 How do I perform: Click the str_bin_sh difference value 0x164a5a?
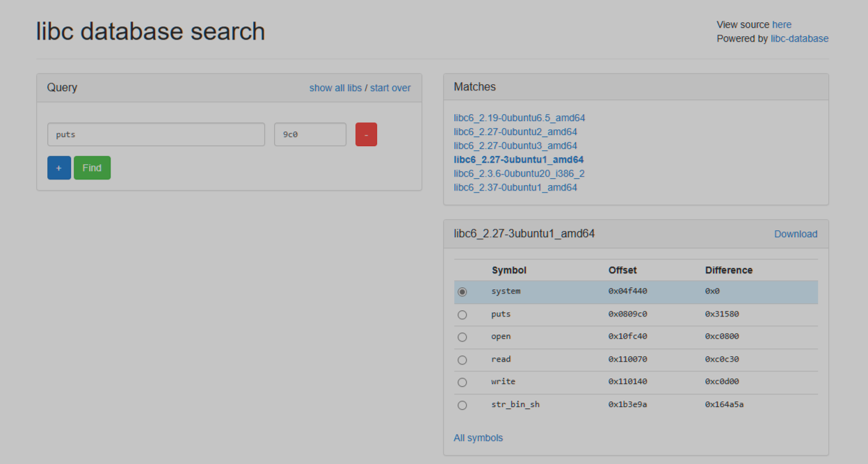click(725, 405)
